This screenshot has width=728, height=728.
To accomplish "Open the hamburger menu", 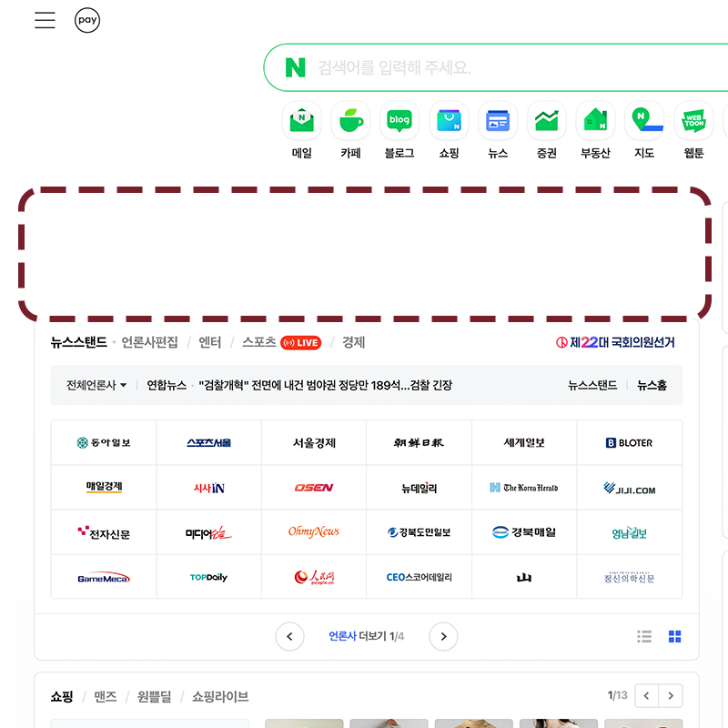I will (45, 20).
